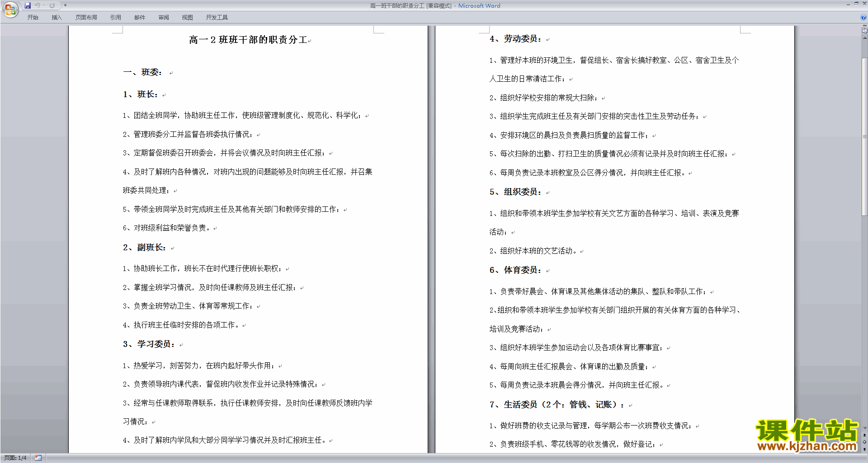Image resolution: width=868 pixels, height=463 pixels.
Task: Expand Customize Quick Access Toolbar dropdown
Action: [x=65, y=5]
